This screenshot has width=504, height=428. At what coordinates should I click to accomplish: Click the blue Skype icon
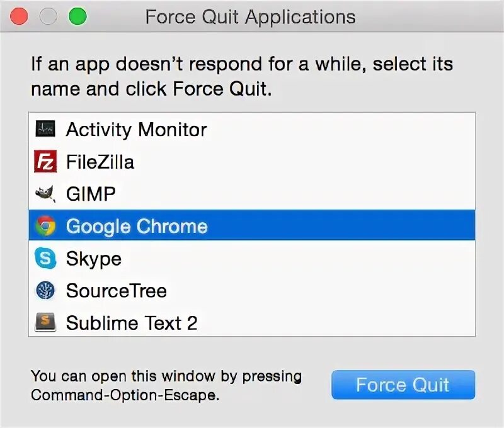pyautogui.click(x=45, y=258)
